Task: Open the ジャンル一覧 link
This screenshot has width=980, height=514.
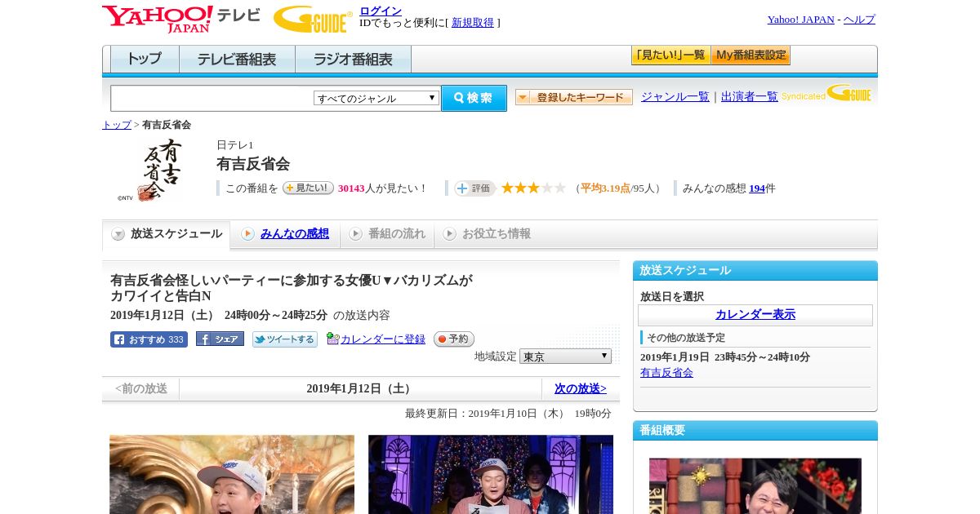Action: tap(675, 97)
